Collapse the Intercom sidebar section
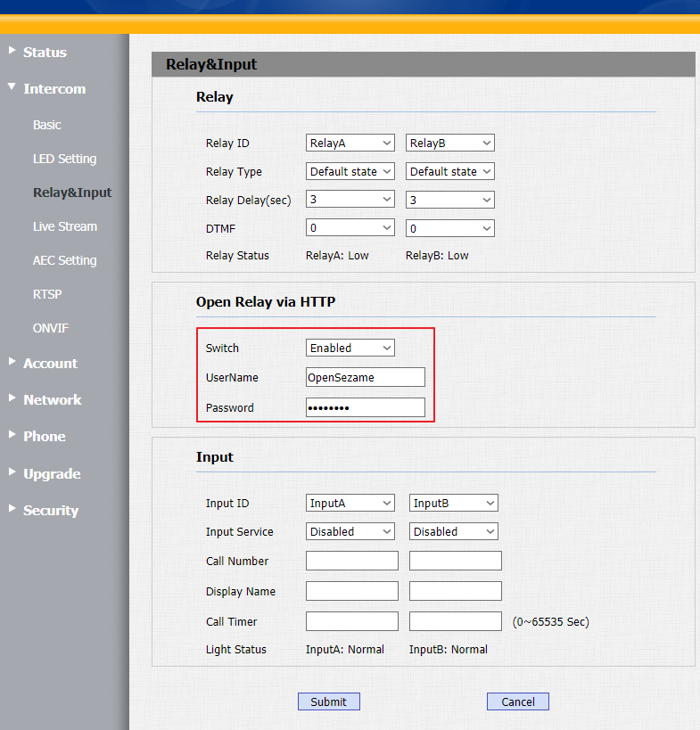The height and width of the screenshot is (730, 700). coord(54,89)
